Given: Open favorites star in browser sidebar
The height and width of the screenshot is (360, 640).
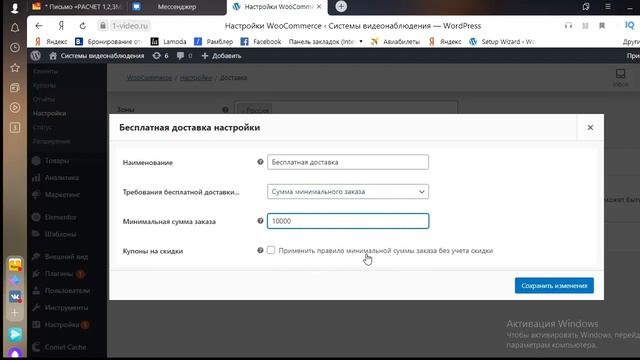Looking at the screenshot, I should (x=15, y=68).
